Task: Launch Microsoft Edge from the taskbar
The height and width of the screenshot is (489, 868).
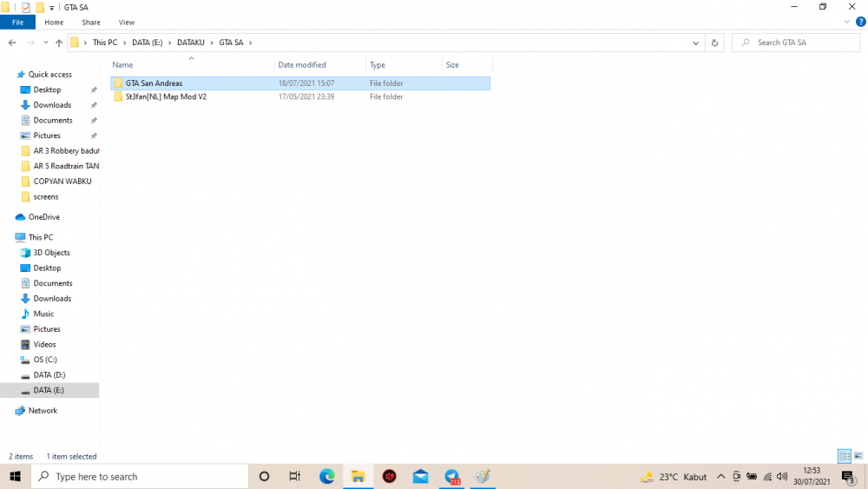Action: point(326,476)
